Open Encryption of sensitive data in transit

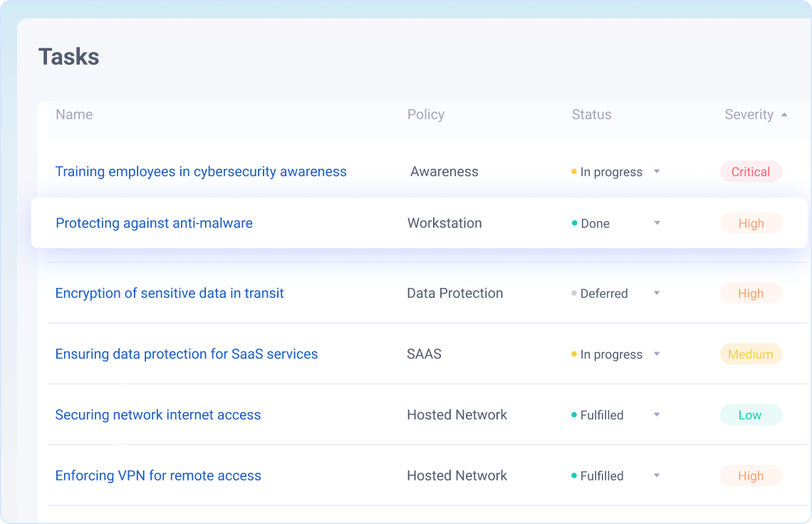point(170,293)
